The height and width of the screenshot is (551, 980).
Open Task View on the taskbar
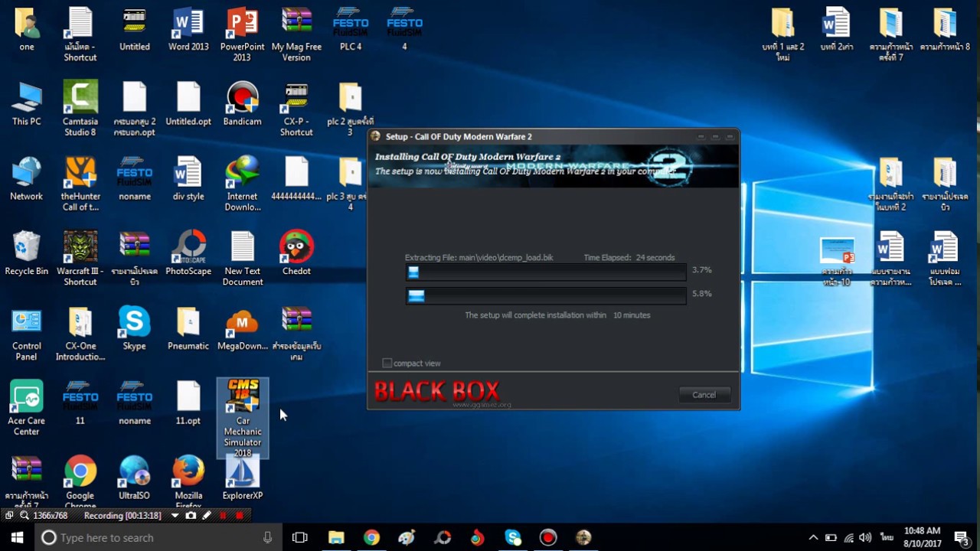pyautogui.click(x=299, y=537)
